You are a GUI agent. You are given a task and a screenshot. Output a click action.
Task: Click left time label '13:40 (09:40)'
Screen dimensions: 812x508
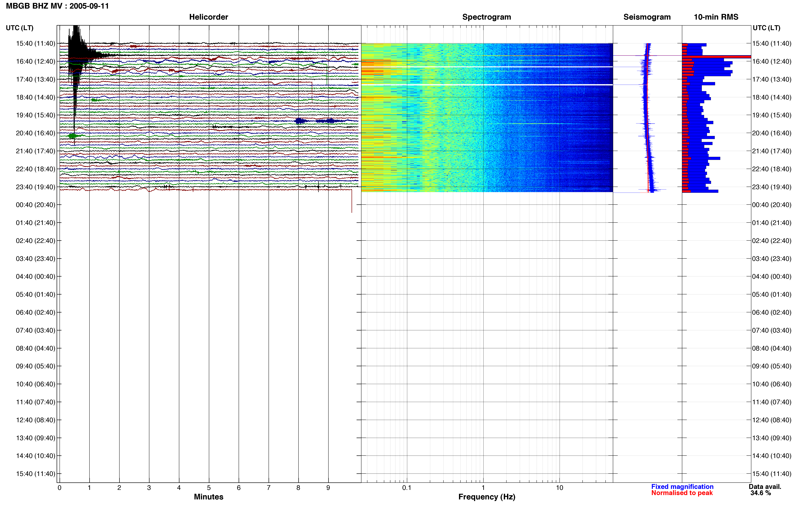tap(36, 438)
